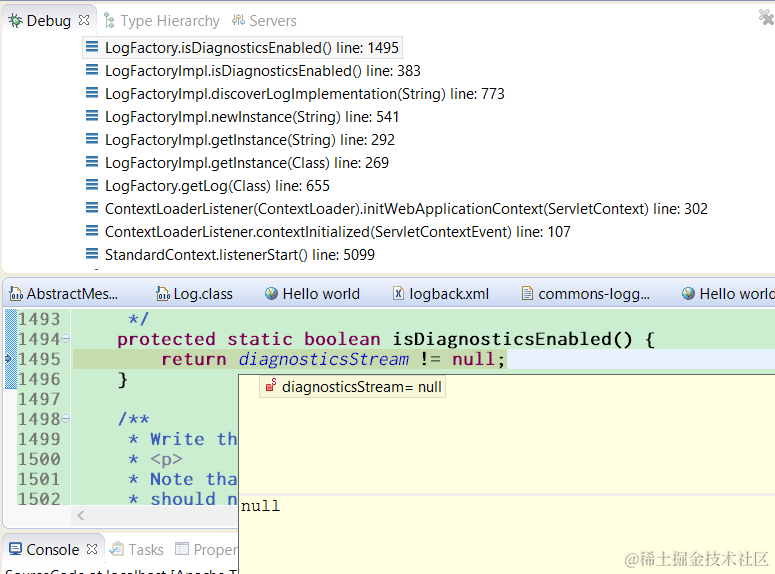Click stack frame icon beside getInstance(String) entry
775x574 pixels.
(92, 139)
